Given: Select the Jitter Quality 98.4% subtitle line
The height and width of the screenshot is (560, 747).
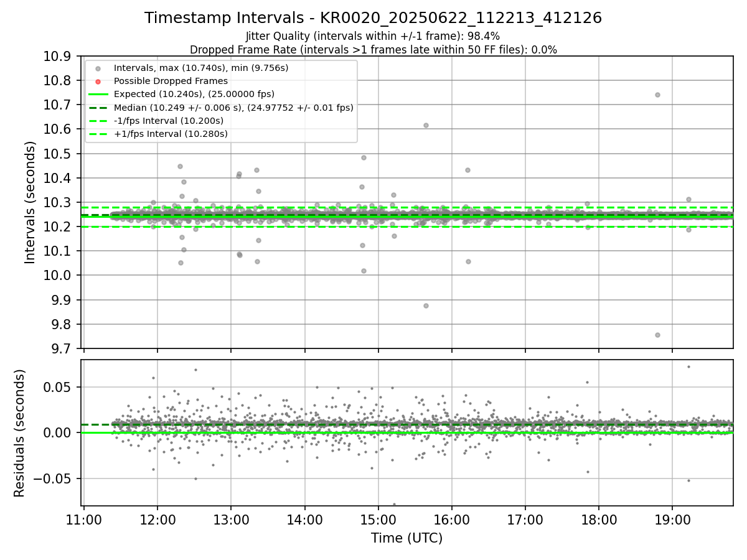Looking at the screenshot, I should pos(373,37).
